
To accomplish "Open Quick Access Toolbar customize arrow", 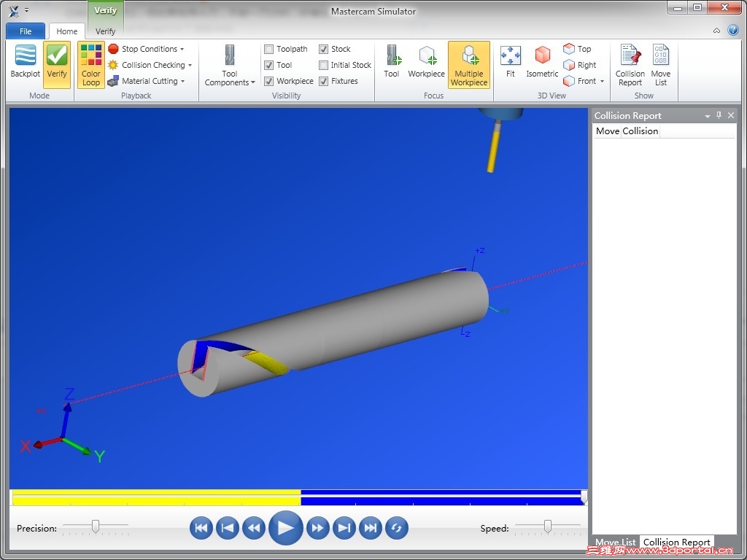I will [x=27, y=9].
